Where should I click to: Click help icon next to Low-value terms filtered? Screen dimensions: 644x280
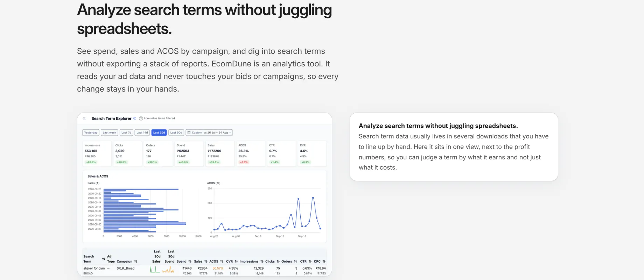(x=141, y=119)
